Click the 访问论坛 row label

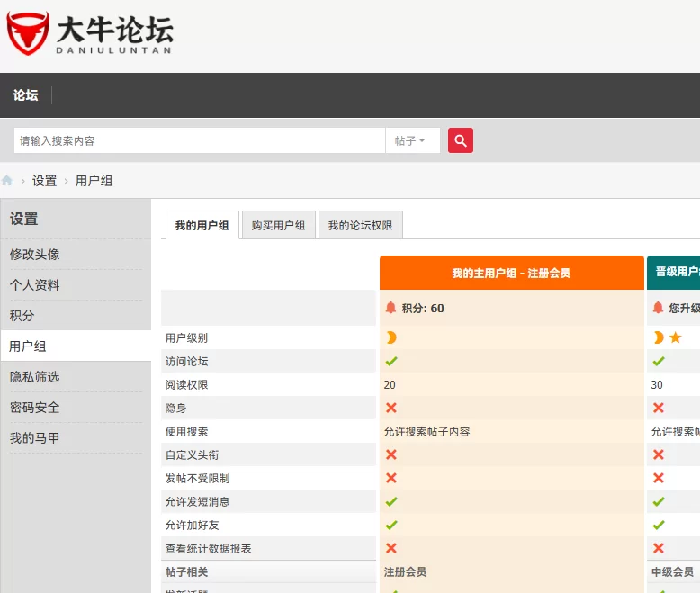(x=186, y=361)
